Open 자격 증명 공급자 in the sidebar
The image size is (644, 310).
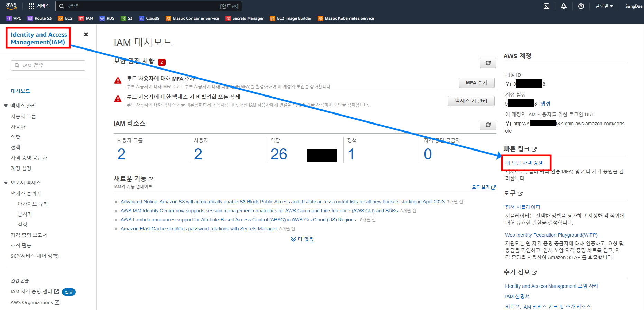[x=29, y=158]
